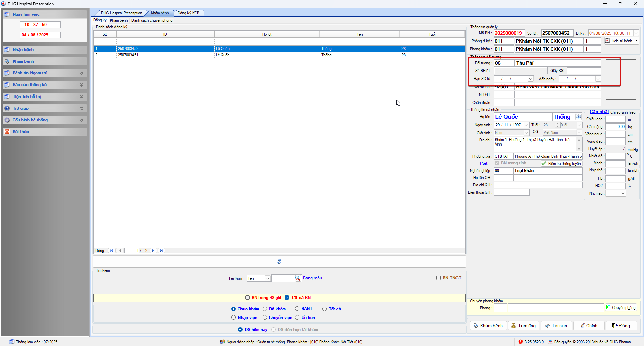The image size is (644, 346).
Task: Switch to the DHG.Hospital Prescription tab
Action: tap(121, 13)
